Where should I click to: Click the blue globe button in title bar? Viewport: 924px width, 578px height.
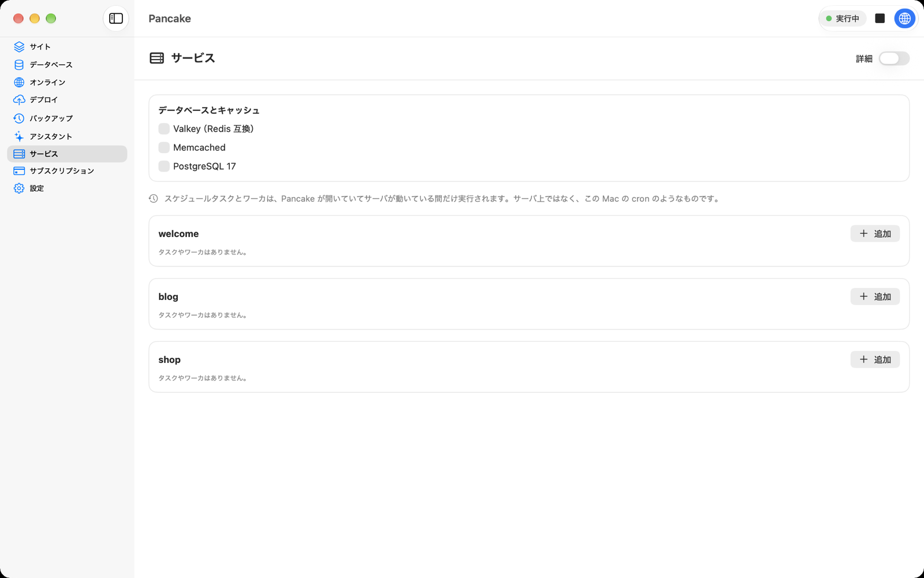905,18
